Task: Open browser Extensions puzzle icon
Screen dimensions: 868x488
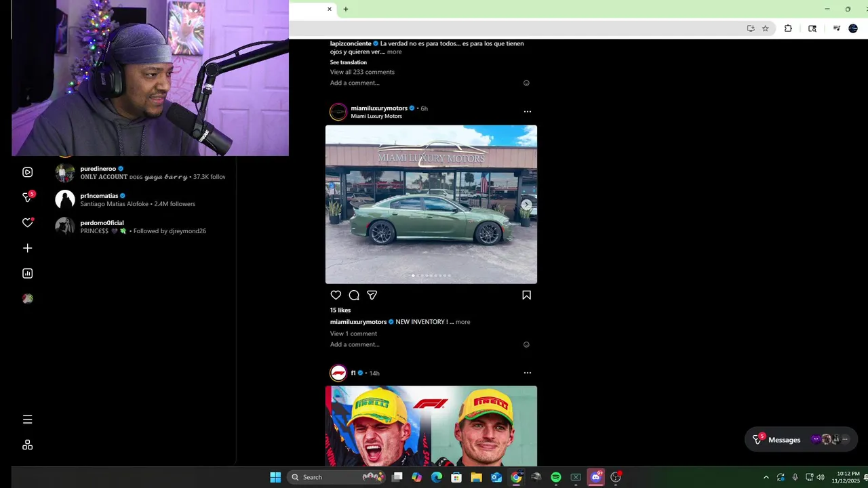Action: coord(788,28)
